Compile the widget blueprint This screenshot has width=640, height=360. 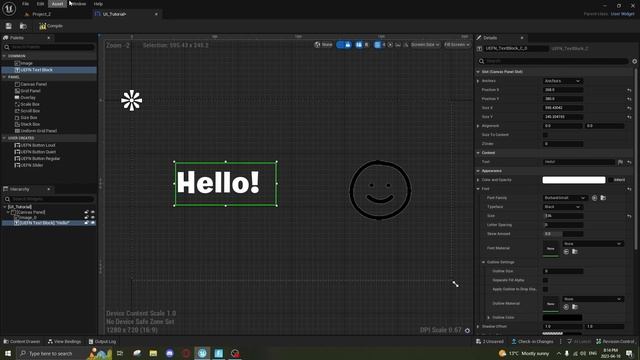tap(51, 26)
